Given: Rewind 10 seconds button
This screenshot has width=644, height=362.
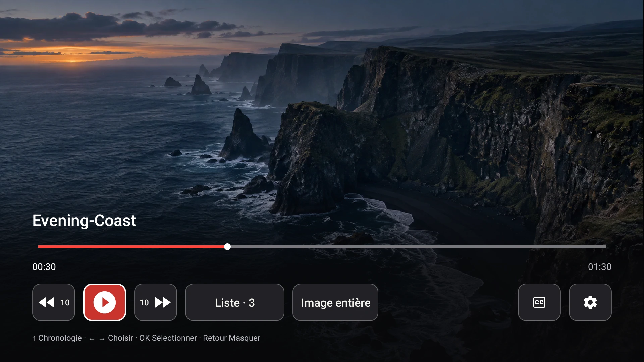Looking at the screenshot, I should pyautogui.click(x=54, y=302).
